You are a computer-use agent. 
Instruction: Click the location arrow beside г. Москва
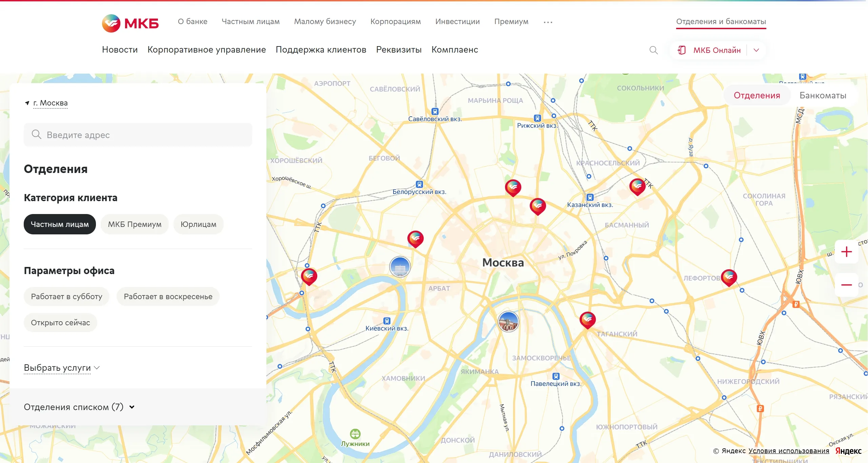[x=27, y=103]
